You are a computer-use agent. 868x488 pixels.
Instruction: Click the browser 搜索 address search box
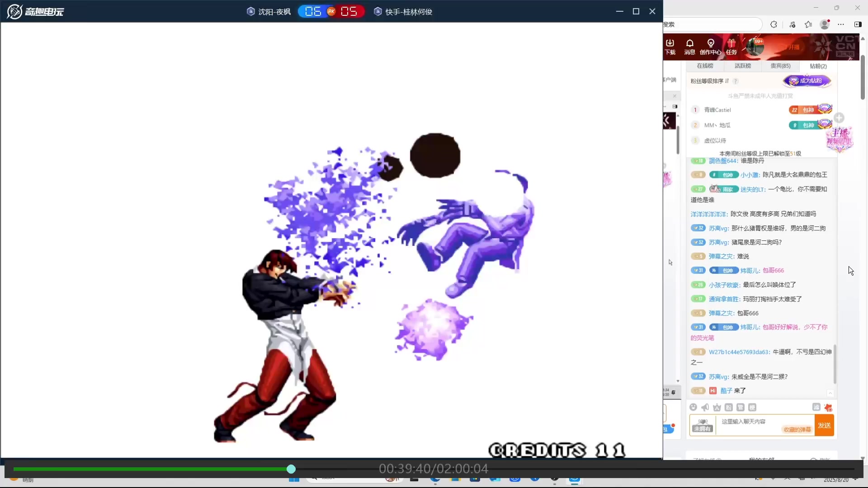(x=712, y=24)
